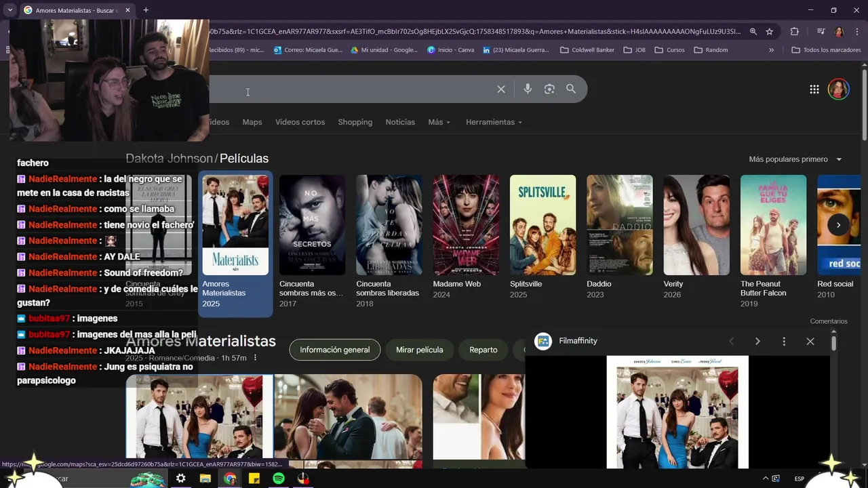
Task: Switch to the Noticias tab
Action: click(400, 122)
